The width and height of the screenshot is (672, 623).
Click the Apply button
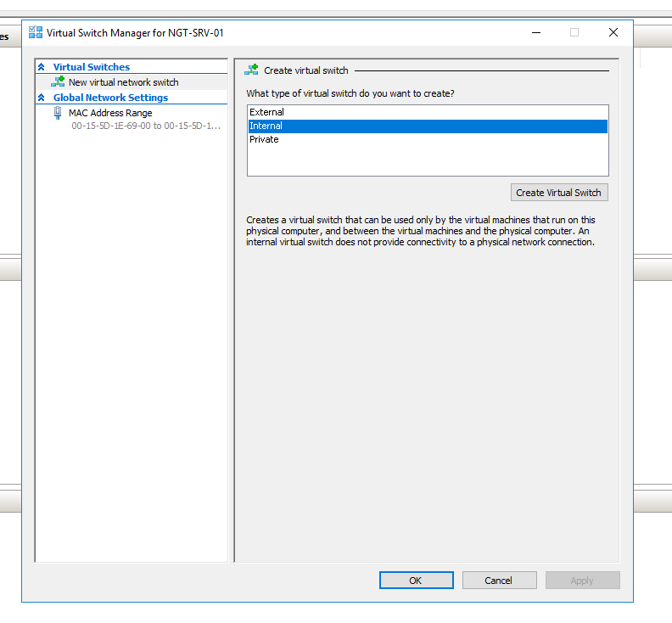pyautogui.click(x=582, y=581)
